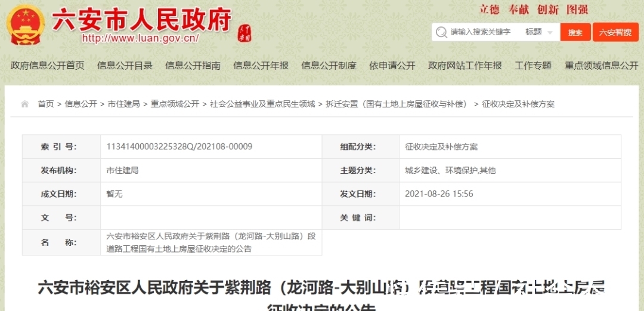Open the 标题 search type dropdown
644x311 pixels.
pos(539,32)
